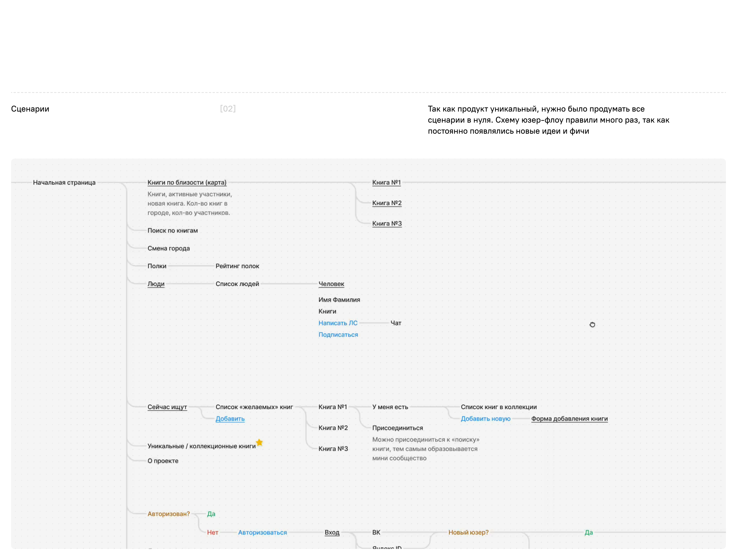Click the Люди node
This screenshot has height=560, width=737.
156,284
